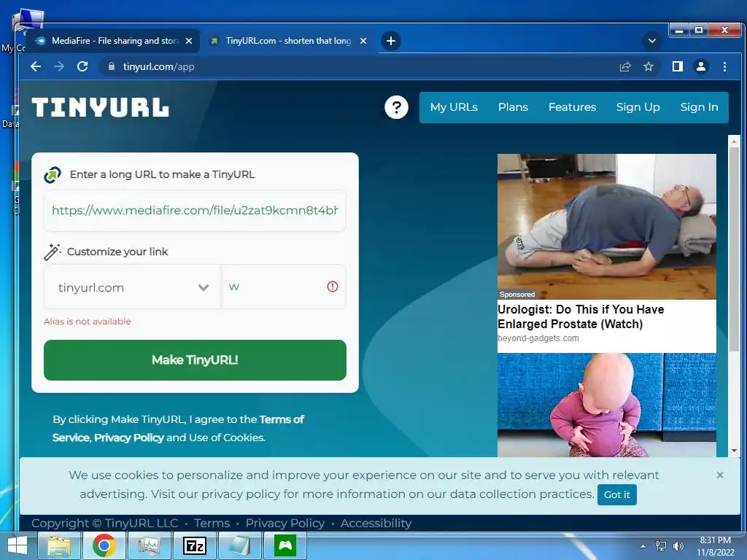The image size is (747, 560).
Task: Open the Chrome profile avatar
Action: [701, 66]
